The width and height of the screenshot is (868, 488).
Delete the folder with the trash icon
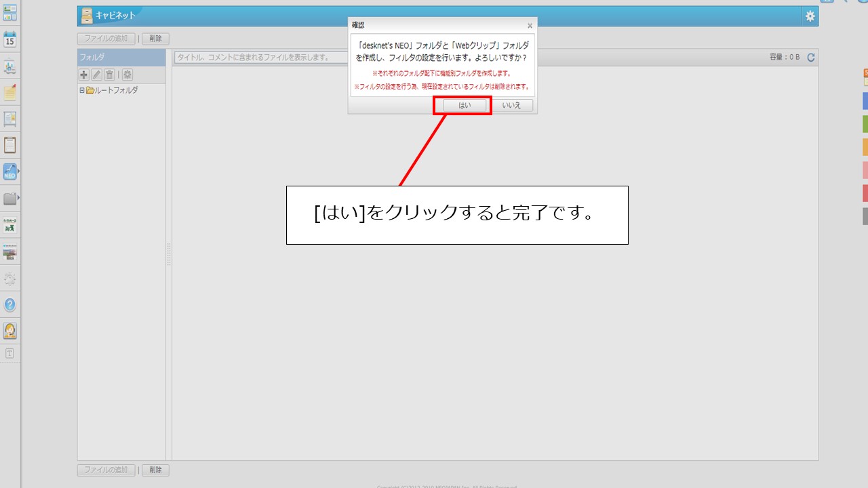pos(109,75)
